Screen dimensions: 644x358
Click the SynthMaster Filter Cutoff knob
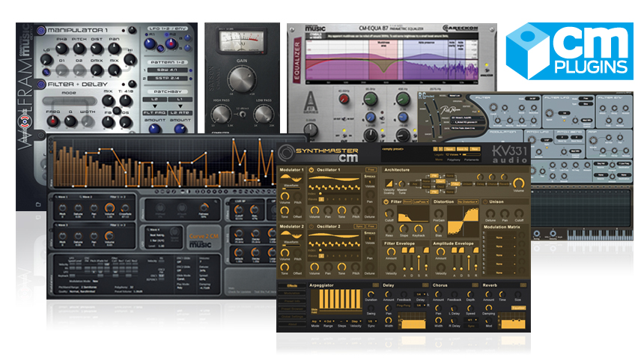point(389,213)
